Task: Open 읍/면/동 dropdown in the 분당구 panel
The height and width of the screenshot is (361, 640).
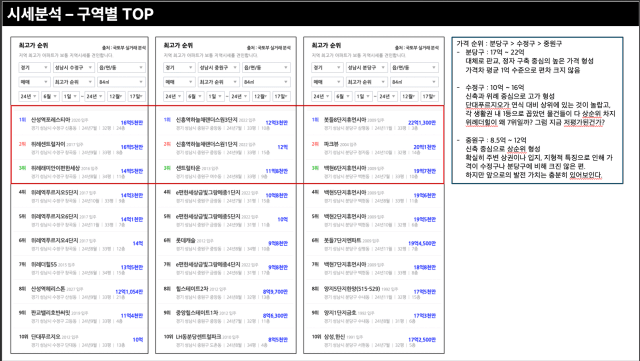Action: [x=414, y=67]
